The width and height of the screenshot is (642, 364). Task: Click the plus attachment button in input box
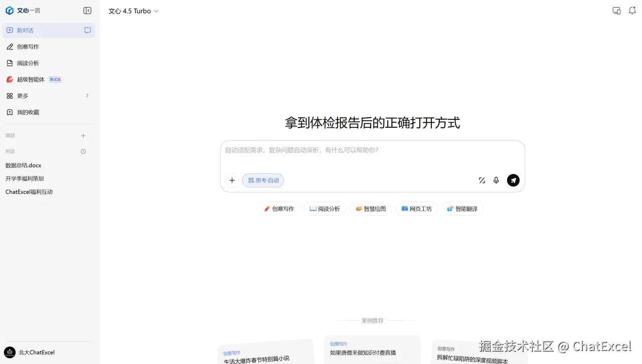tap(232, 180)
